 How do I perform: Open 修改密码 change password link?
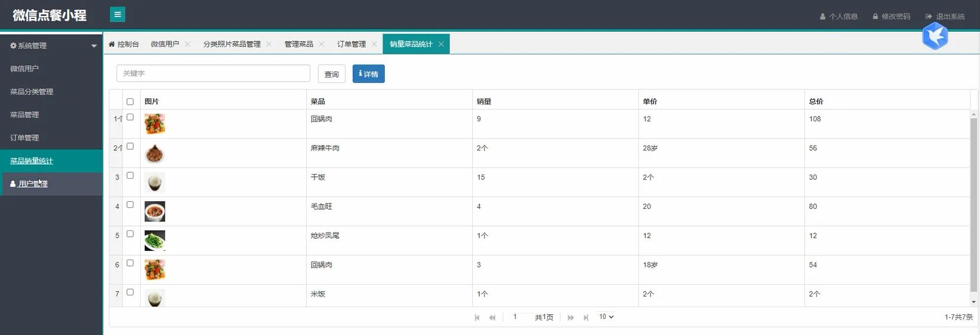tap(891, 17)
